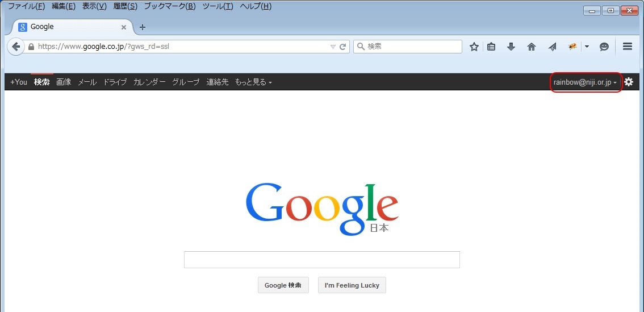Show URL history dropdown arrow in address bar
The image size is (644, 312).
pyautogui.click(x=333, y=47)
